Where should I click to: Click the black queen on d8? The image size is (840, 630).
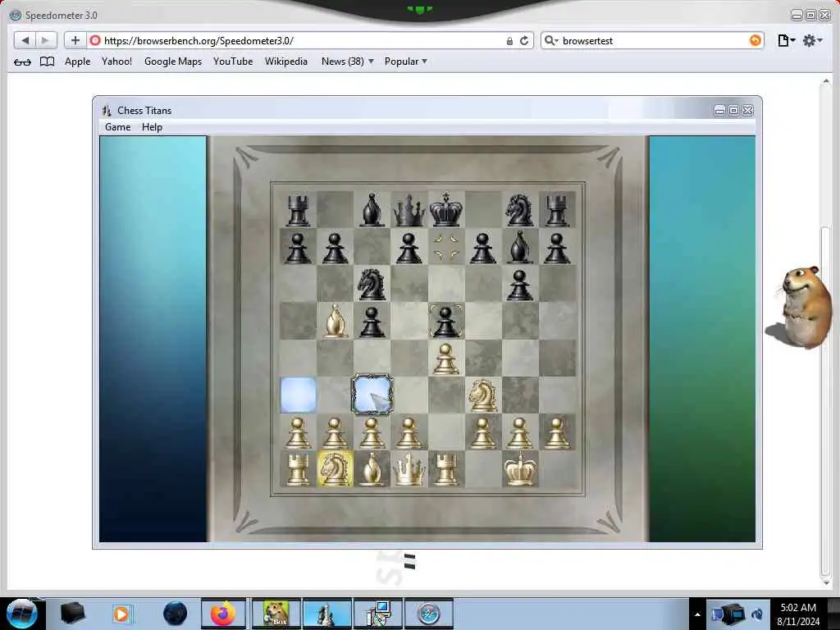[x=409, y=210]
